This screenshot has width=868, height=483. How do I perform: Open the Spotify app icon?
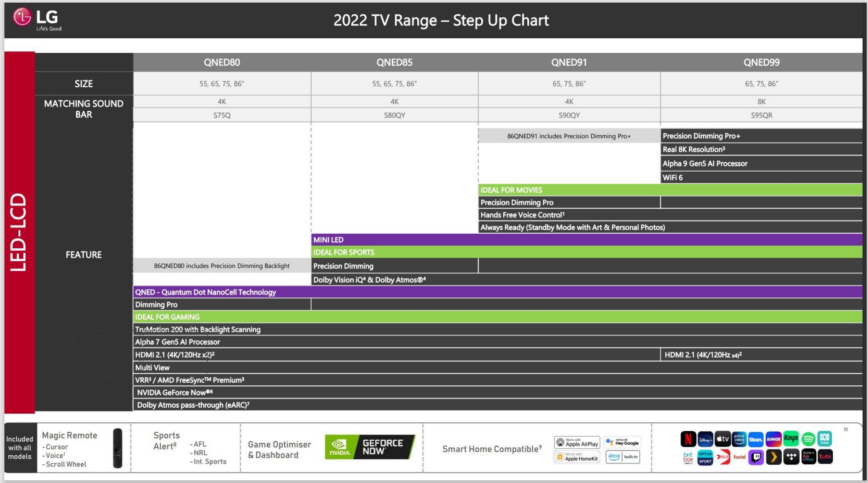(x=808, y=439)
